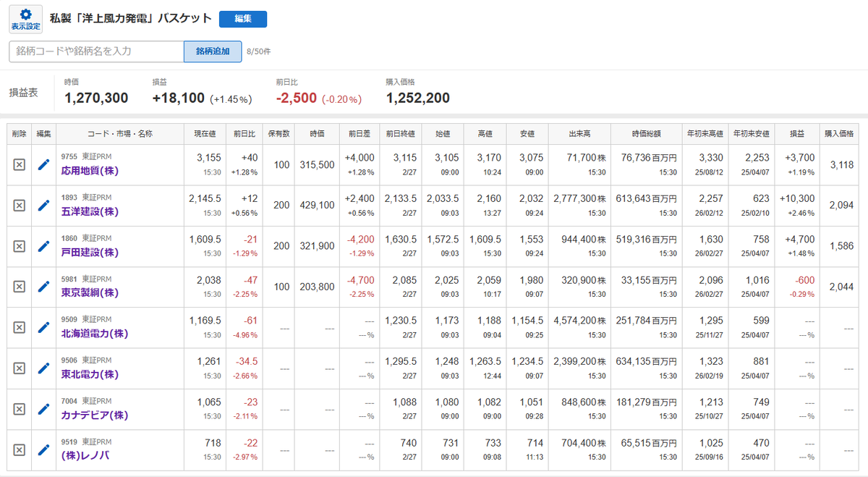Click the 前日終値 column header
This screenshot has height=477, width=868.
(400, 134)
